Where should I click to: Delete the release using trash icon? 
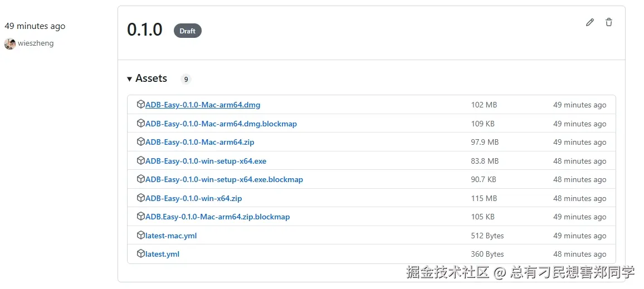[x=609, y=23]
